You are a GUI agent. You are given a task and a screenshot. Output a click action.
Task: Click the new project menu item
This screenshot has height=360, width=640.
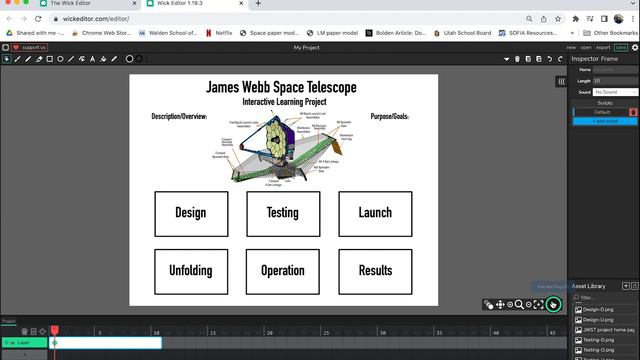pos(571,48)
